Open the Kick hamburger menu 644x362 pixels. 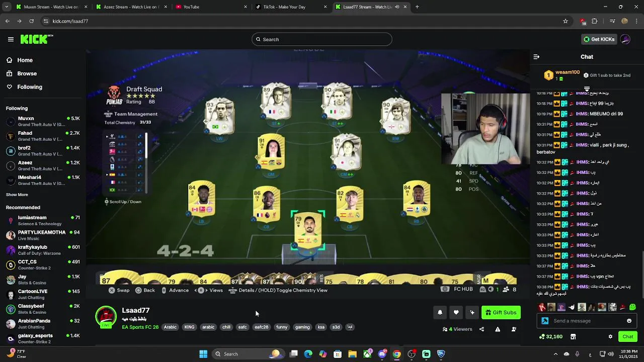click(11, 39)
